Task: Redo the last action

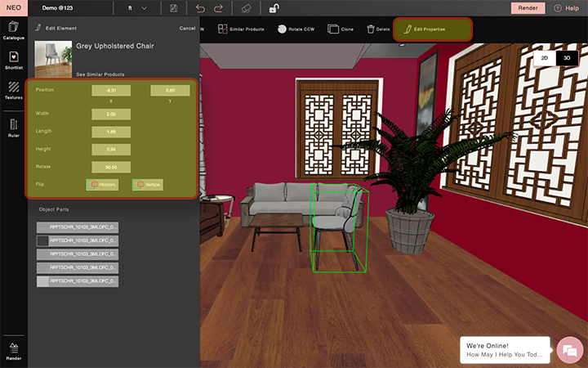Action: coord(218,8)
